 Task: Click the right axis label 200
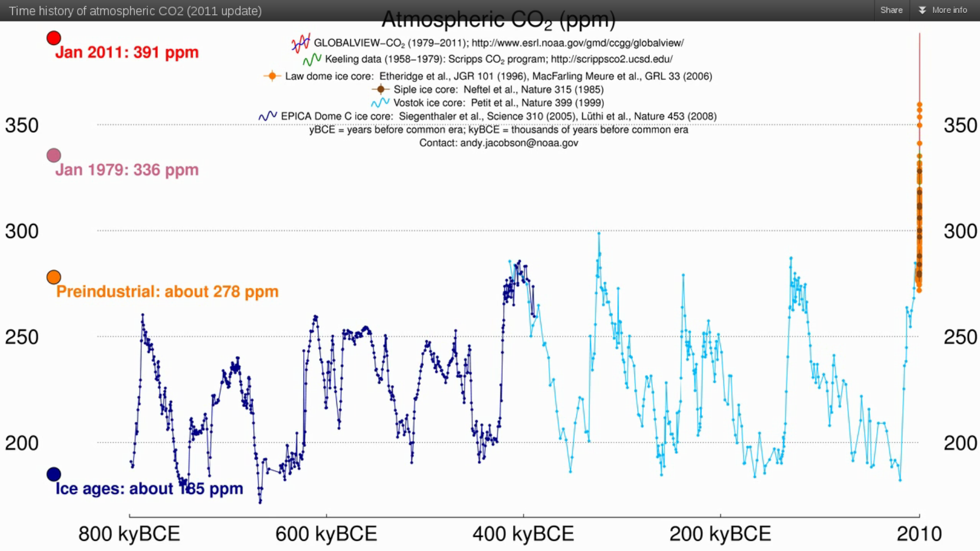tap(961, 443)
